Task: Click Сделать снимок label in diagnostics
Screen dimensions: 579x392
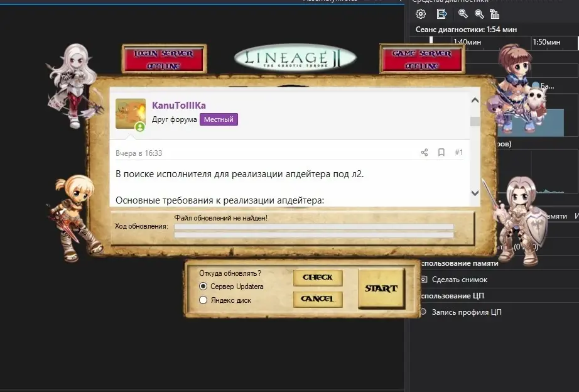Action: coord(460,280)
